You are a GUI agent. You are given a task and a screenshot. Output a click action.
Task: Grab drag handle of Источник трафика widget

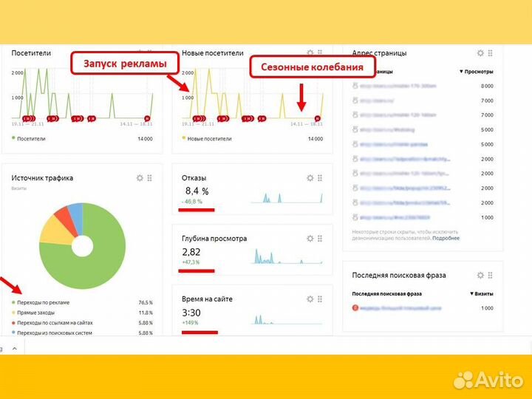click(x=150, y=178)
